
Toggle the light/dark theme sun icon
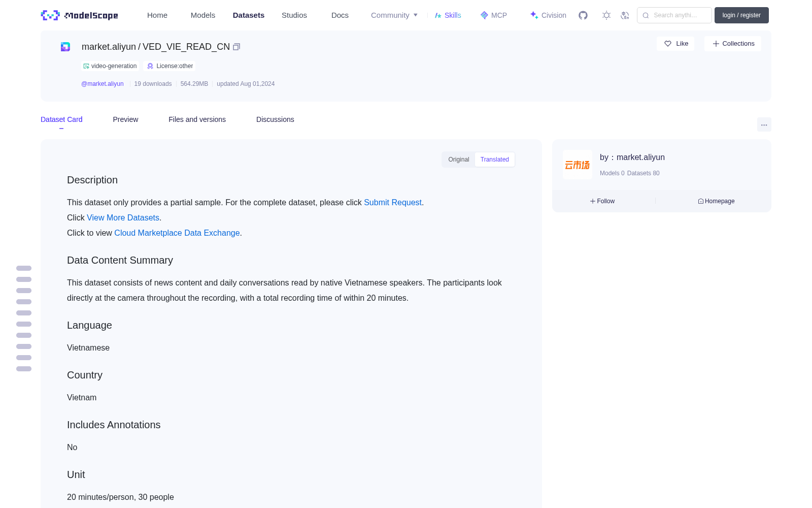(606, 15)
